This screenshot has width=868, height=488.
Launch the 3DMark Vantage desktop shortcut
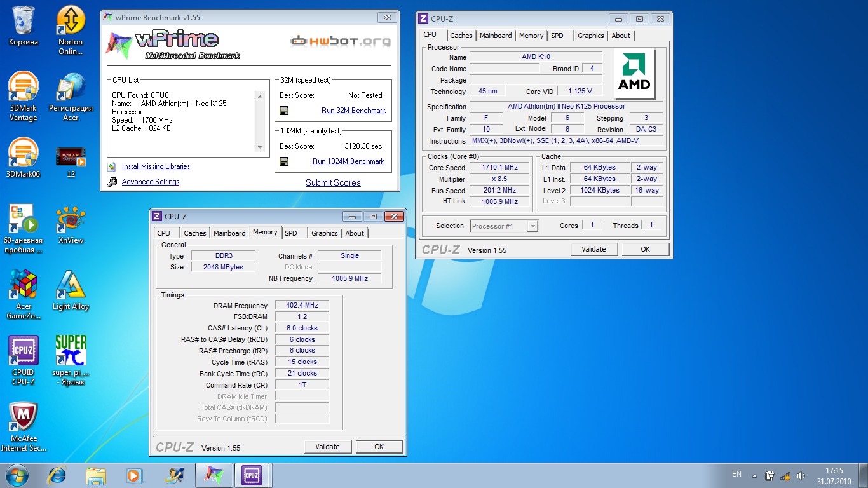tap(24, 97)
